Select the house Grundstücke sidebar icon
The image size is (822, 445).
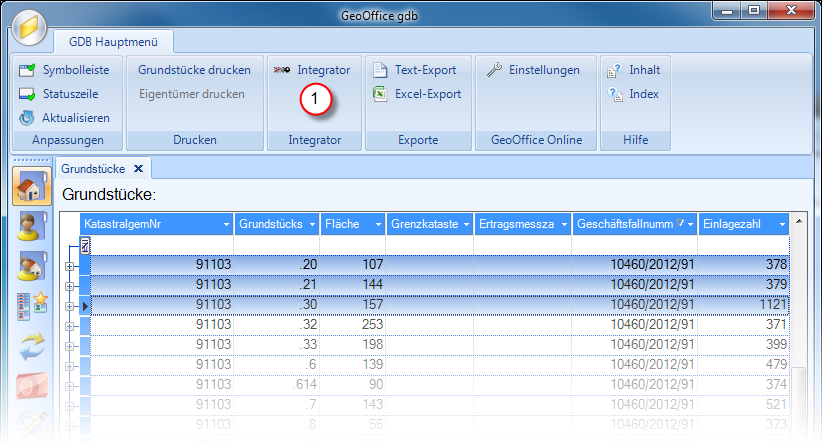tap(31, 186)
